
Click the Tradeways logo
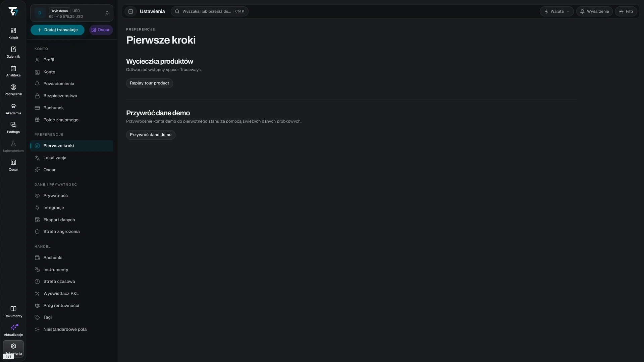point(13,11)
